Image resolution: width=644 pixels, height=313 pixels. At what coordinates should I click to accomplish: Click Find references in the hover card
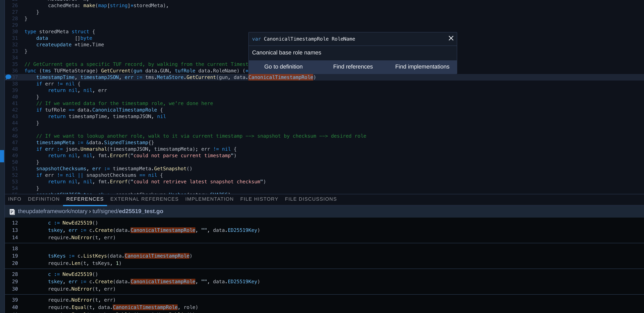353,66
